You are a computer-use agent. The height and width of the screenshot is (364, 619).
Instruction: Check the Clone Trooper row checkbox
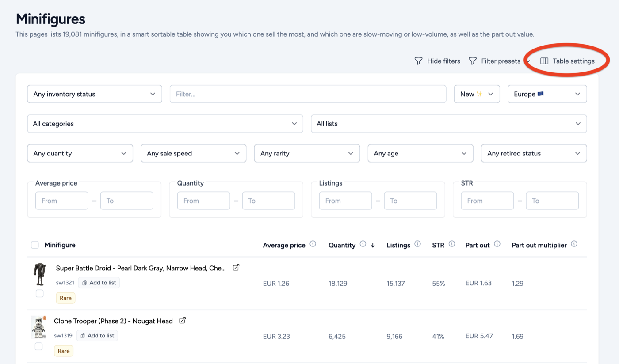(39, 346)
